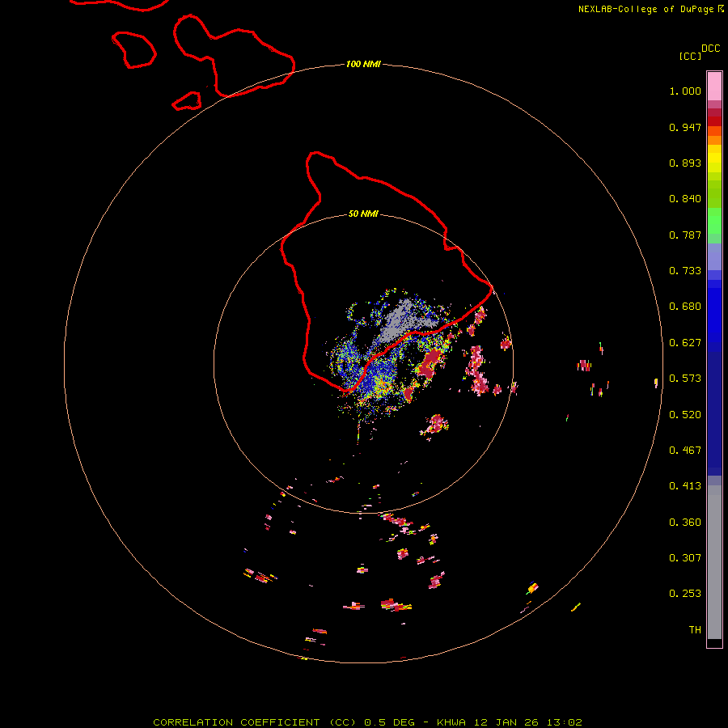Screen dimensions: 728x728
Task: Click the 1.000 color scale value
Action: click(x=685, y=91)
